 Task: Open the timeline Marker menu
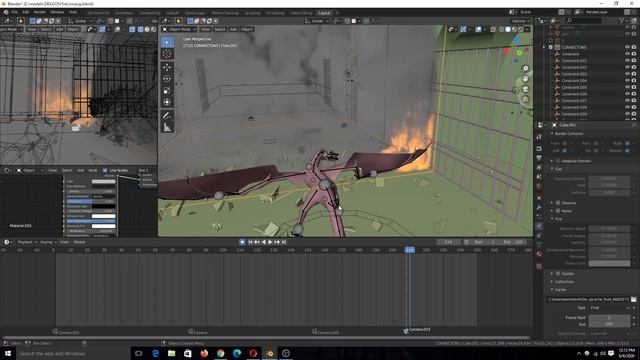(79, 242)
